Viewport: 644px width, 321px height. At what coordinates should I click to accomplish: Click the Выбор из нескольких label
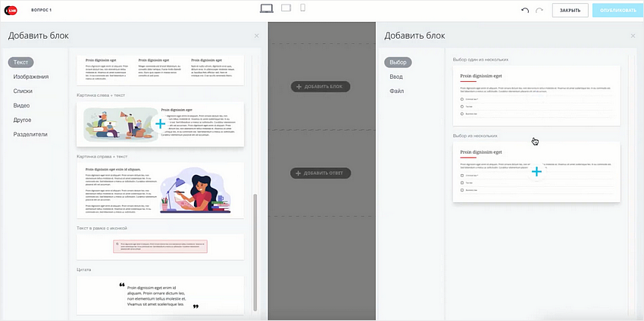(x=475, y=136)
